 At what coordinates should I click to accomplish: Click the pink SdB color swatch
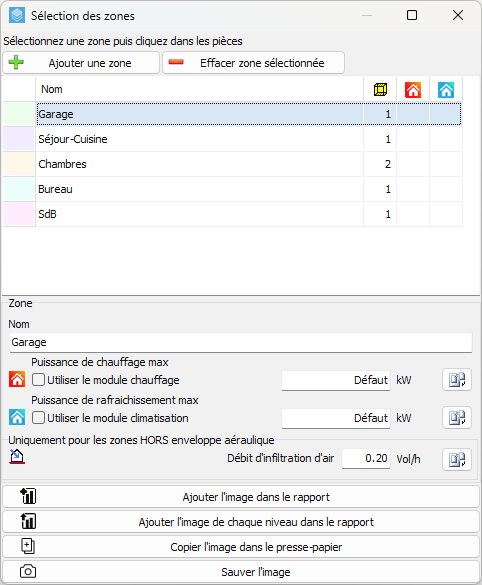pos(19,214)
